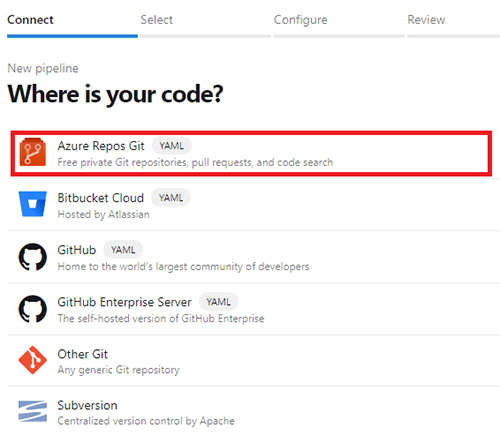Choose Bitbucket Cloud as code source
This screenshot has width=500, height=443.
pyautogui.click(x=253, y=205)
